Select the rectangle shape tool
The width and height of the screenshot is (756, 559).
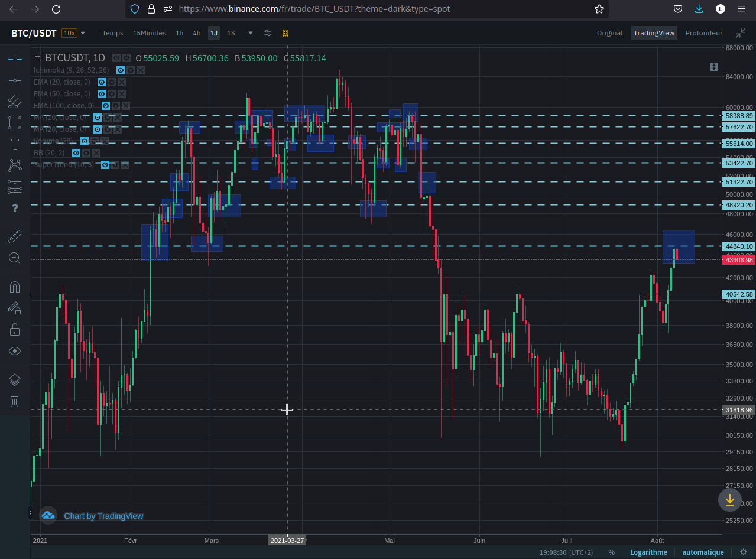point(15,123)
